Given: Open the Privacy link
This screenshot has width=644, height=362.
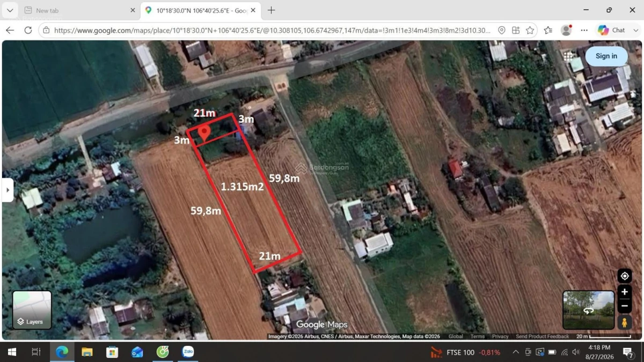Looking at the screenshot, I should click(500, 336).
